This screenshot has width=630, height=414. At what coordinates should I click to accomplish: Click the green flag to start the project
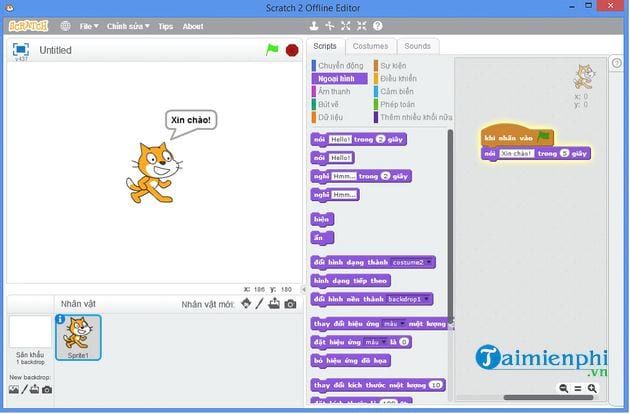pos(272,50)
